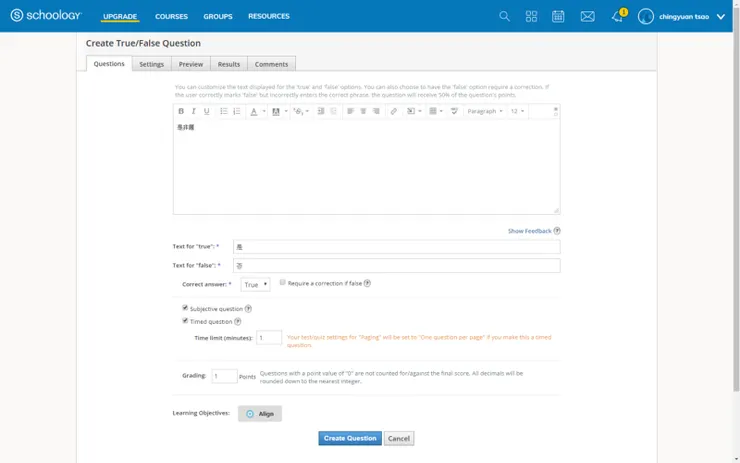Open the GROUPS menu
Viewport: 740px width, 463px height.
click(x=218, y=17)
